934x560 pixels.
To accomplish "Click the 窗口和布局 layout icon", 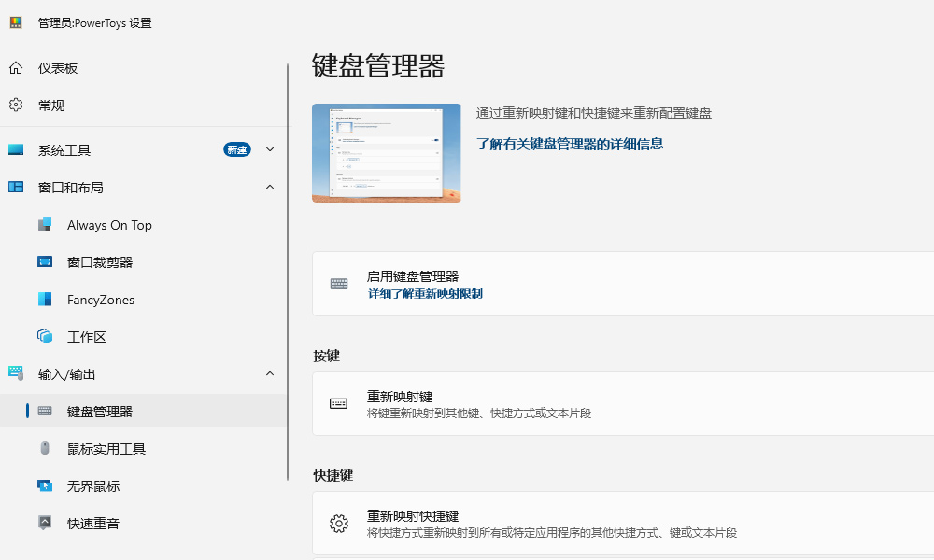I will click(x=16, y=187).
